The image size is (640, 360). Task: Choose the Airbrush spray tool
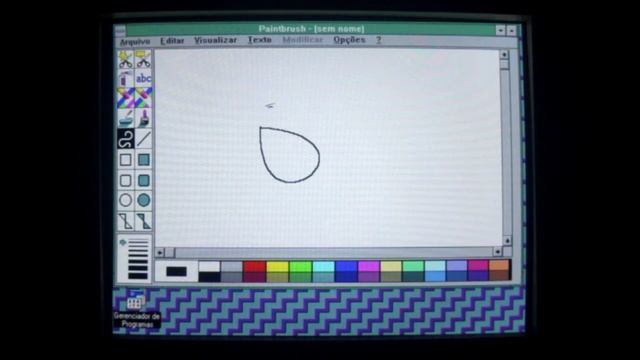tap(126, 78)
